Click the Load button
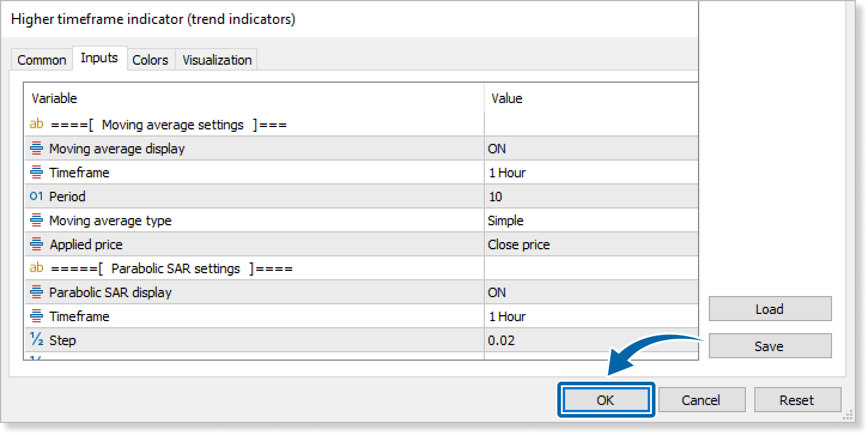 (x=770, y=309)
